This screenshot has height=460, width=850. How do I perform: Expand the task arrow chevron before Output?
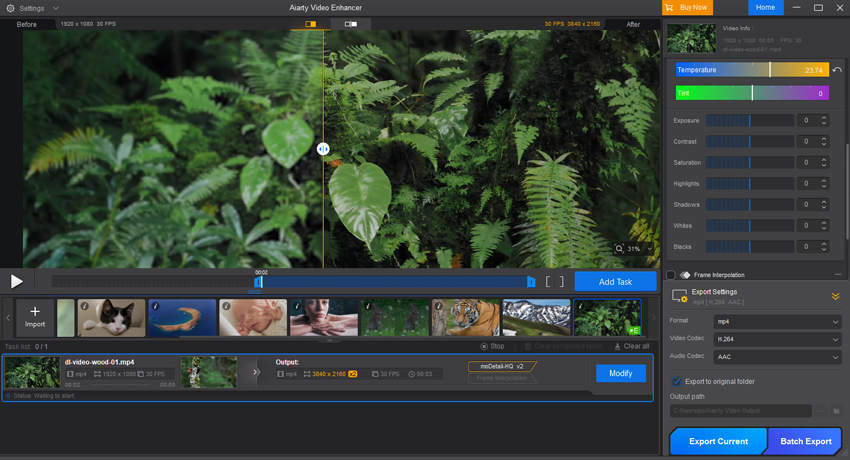coord(256,372)
